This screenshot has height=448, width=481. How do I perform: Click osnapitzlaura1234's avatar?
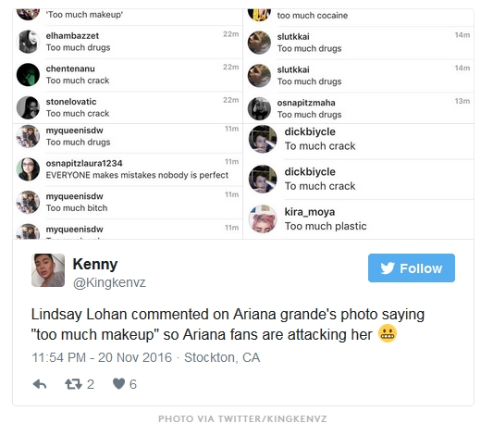point(28,169)
